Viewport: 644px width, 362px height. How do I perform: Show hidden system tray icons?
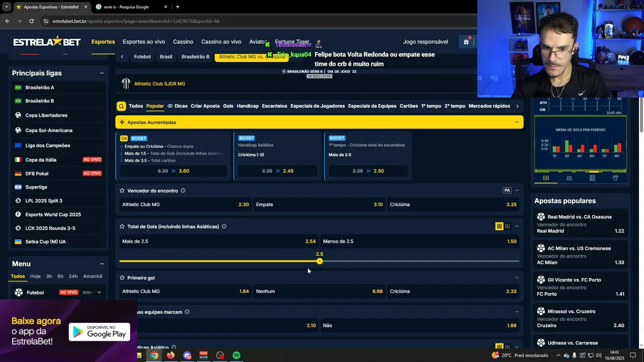(558, 355)
